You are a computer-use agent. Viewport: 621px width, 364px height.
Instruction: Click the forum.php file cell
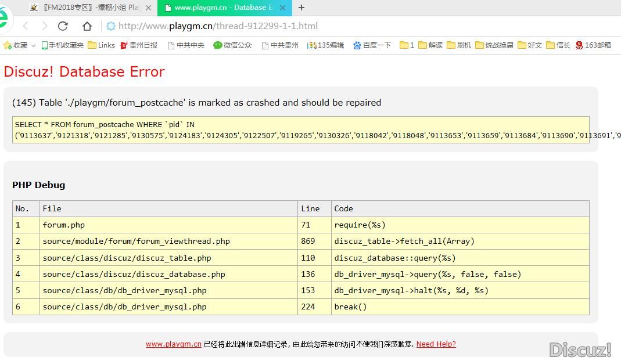[x=168, y=225]
